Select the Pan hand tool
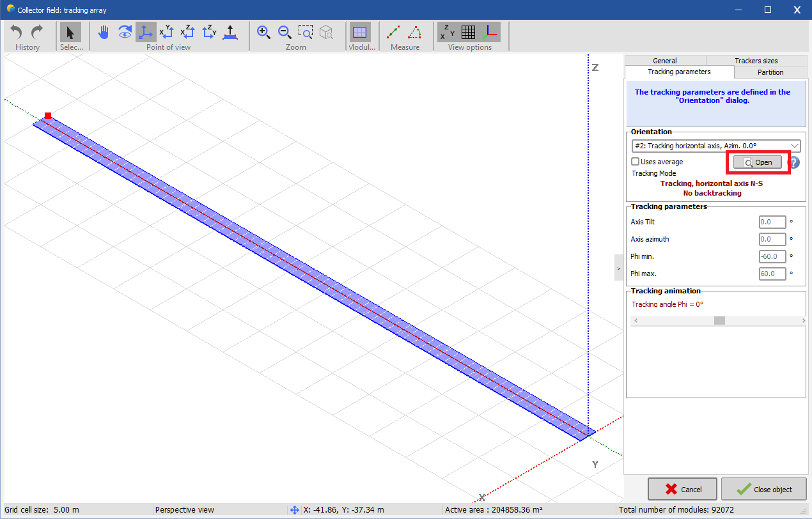 click(103, 32)
